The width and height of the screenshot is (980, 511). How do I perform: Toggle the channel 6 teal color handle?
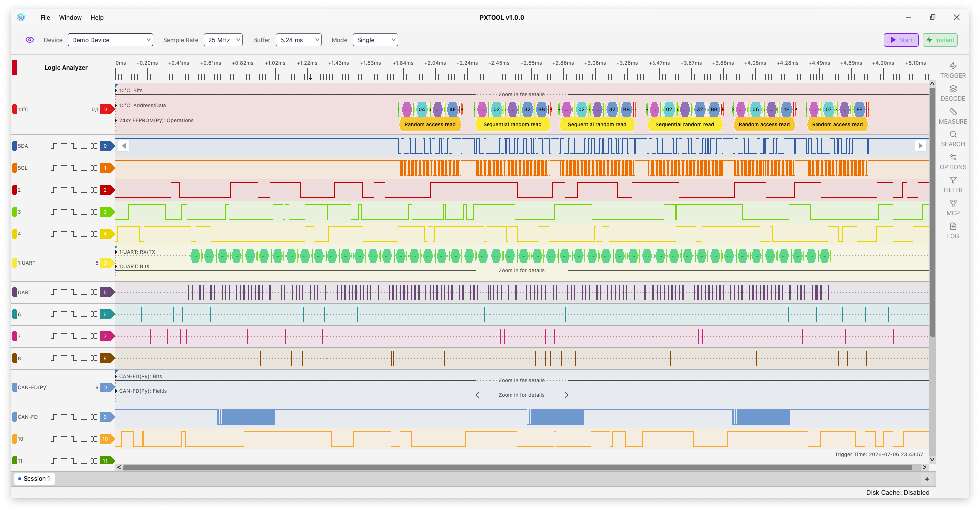pyautogui.click(x=15, y=314)
